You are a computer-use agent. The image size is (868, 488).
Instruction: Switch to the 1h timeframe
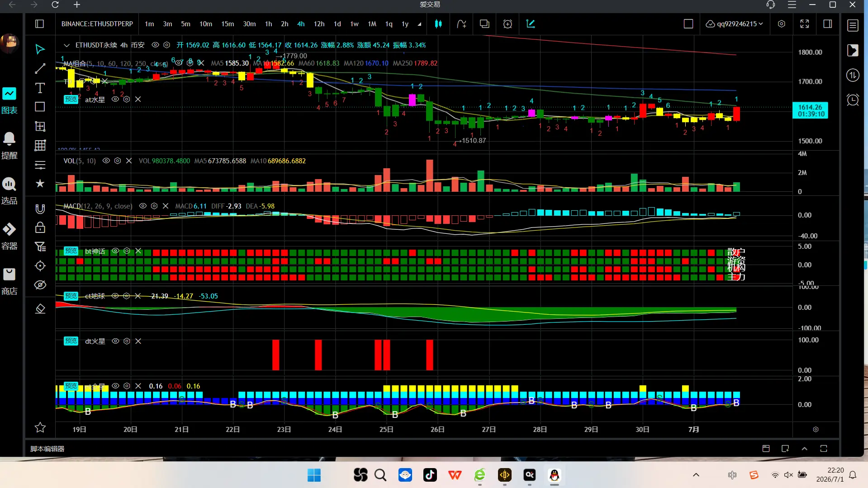tap(268, 24)
